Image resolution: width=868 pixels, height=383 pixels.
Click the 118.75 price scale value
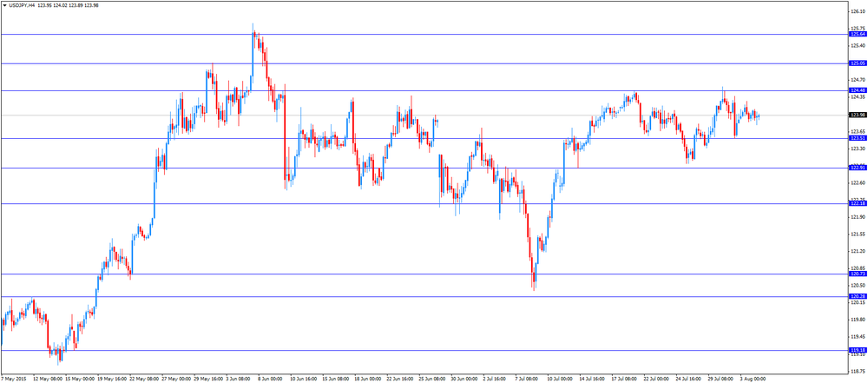pyautogui.click(x=858, y=371)
